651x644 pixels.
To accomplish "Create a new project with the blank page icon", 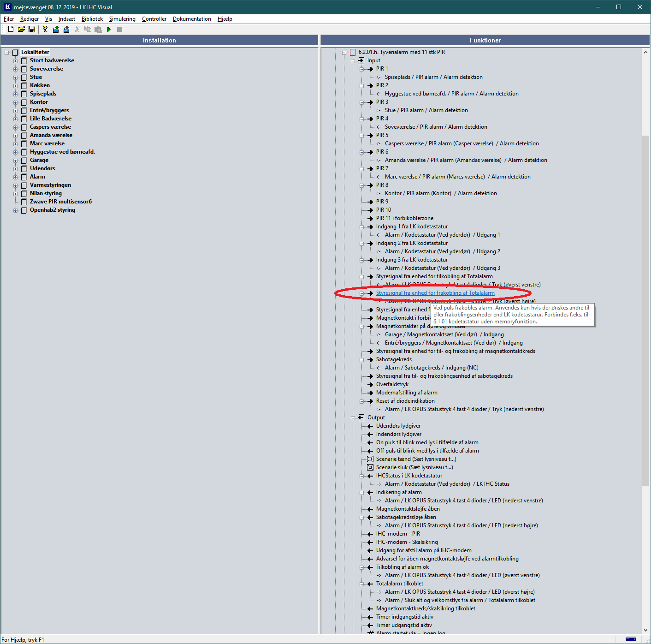I will click(11, 29).
